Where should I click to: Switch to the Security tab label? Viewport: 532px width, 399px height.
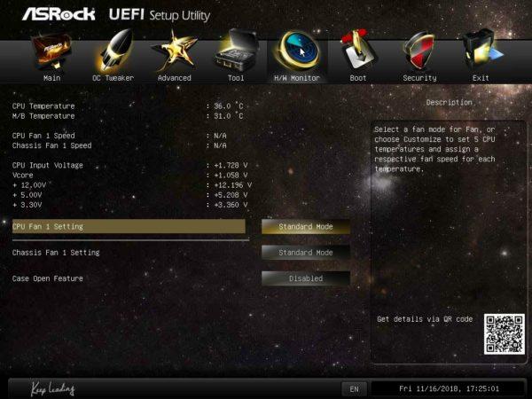[x=419, y=78]
